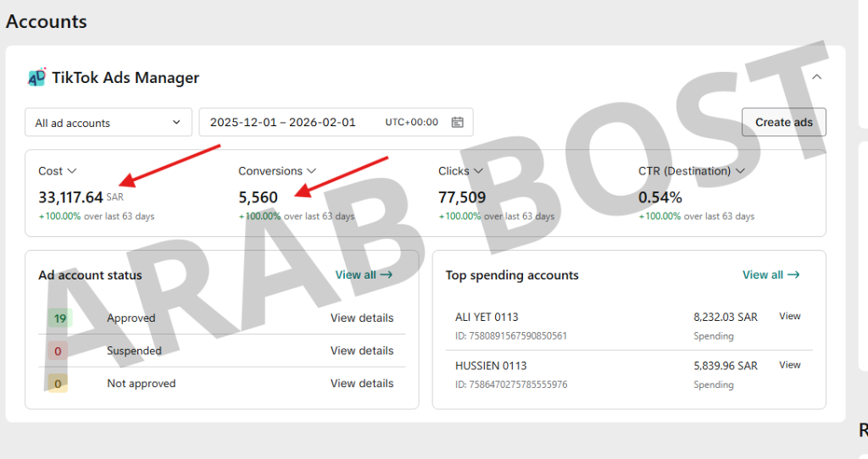Click the Create ads button

(x=784, y=122)
